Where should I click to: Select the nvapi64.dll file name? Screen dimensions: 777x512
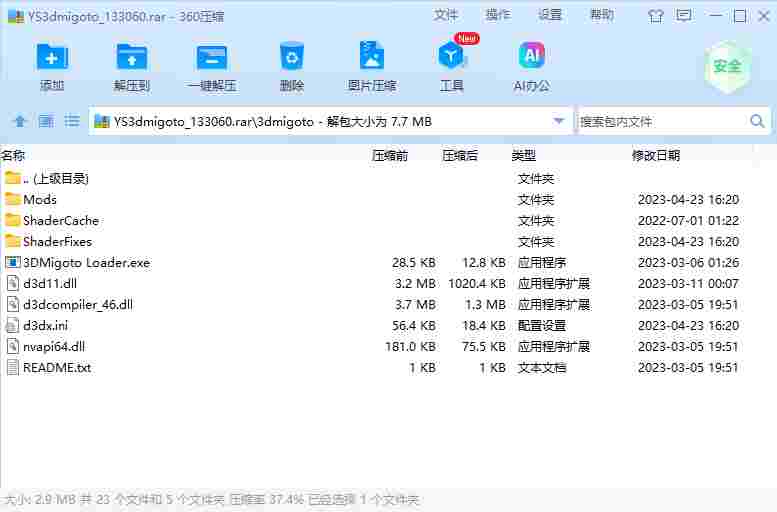tap(54, 346)
